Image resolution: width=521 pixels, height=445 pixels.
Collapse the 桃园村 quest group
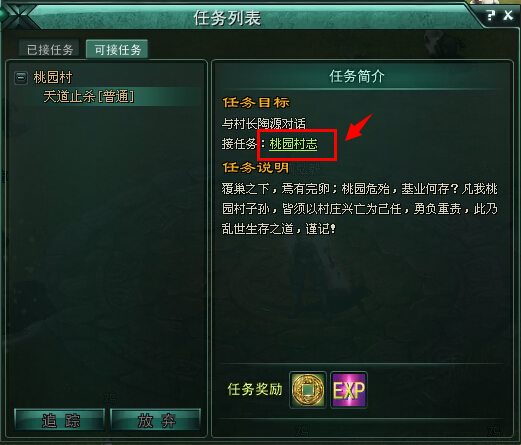(x=21, y=78)
